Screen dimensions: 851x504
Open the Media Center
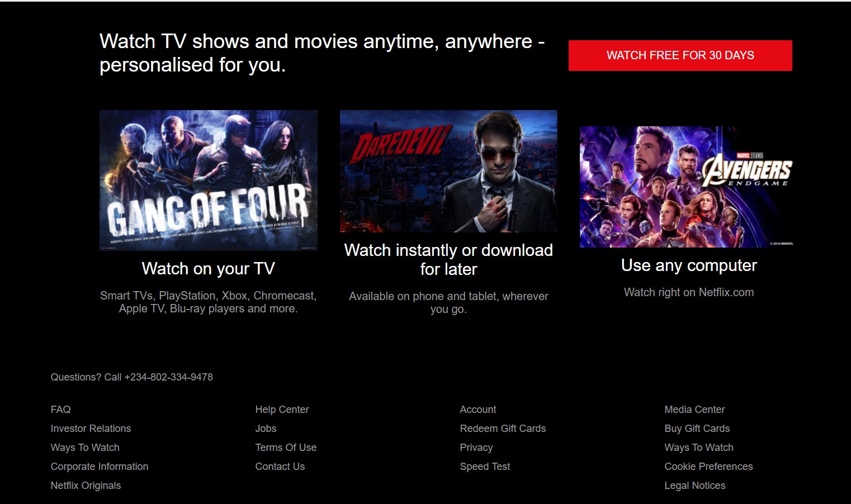pos(694,410)
